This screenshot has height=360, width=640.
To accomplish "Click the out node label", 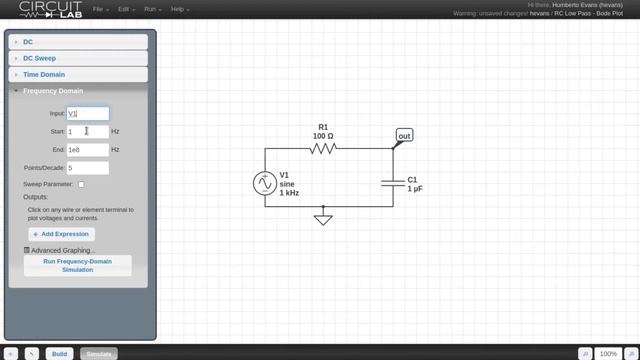I will pos(404,136).
